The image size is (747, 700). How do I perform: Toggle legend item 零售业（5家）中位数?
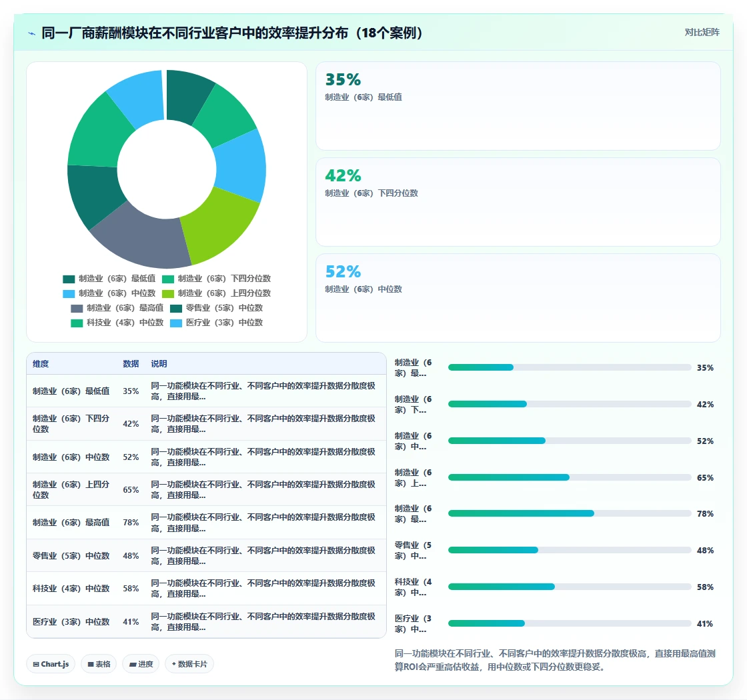pyautogui.click(x=216, y=308)
